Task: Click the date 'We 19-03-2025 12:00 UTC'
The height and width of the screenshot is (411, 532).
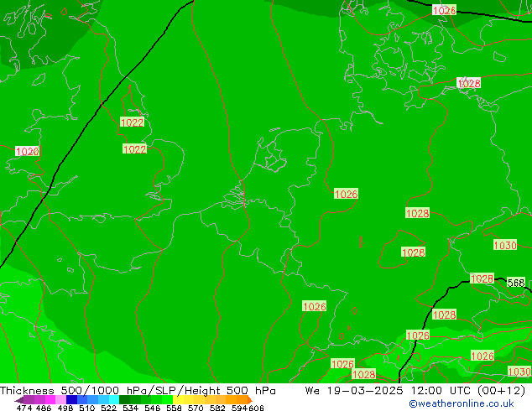Action: click(x=389, y=391)
